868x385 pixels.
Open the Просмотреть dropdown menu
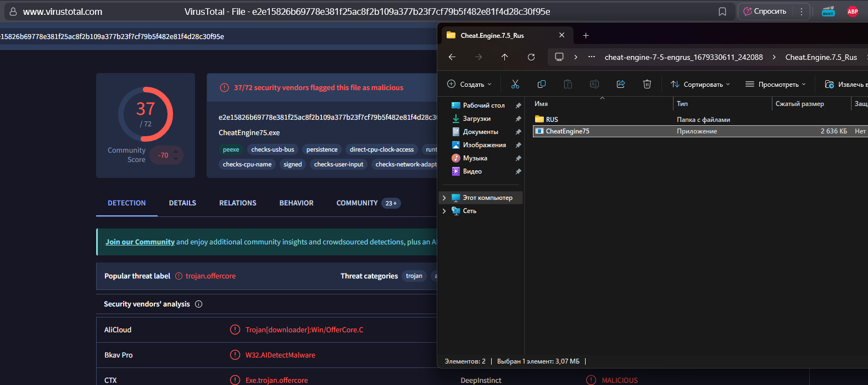[x=776, y=85]
